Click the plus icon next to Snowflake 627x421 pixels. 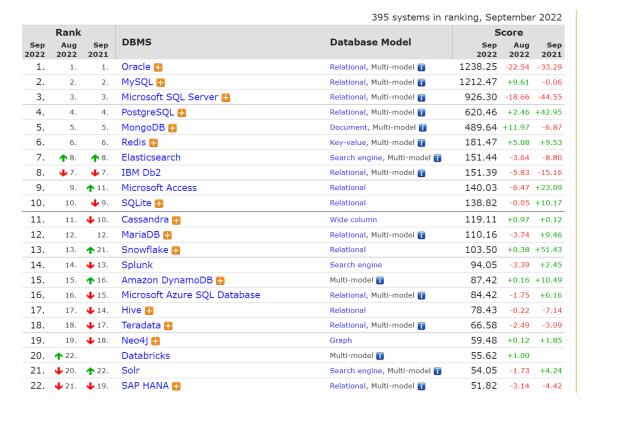pyautogui.click(x=176, y=250)
